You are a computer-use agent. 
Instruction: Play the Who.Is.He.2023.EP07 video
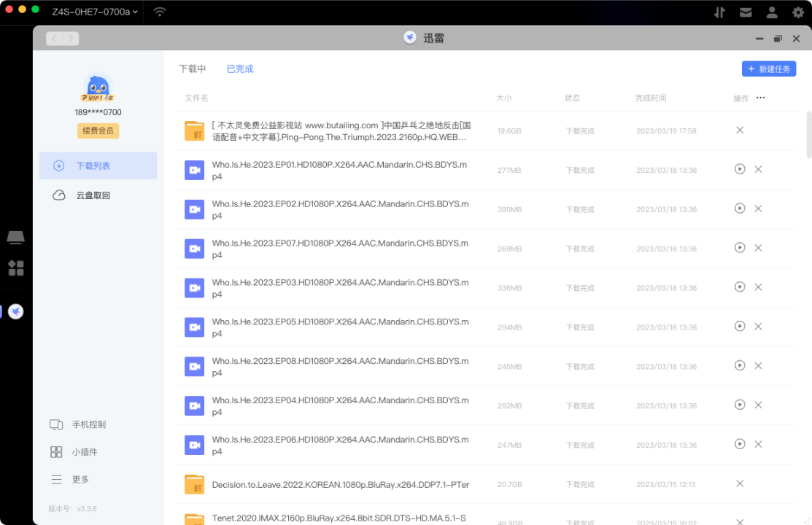coord(740,247)
